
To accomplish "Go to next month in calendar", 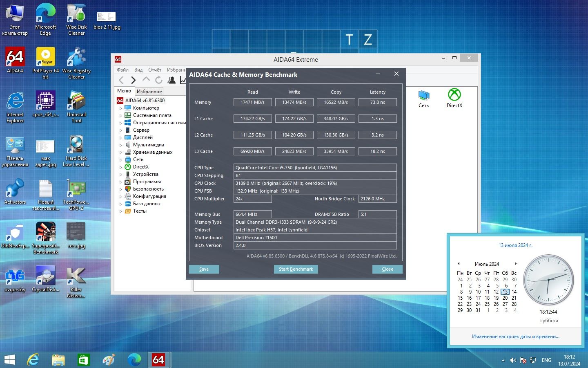I will [516, 264].
